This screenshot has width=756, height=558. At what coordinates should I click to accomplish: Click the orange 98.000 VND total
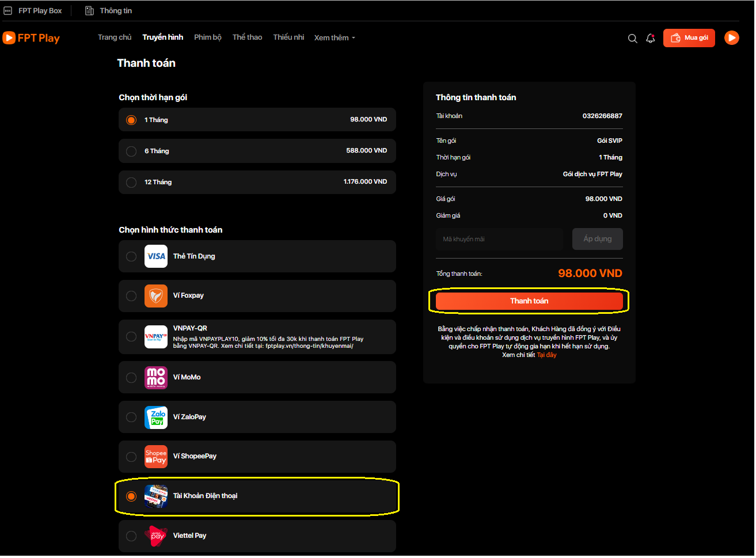pos(590,274)
